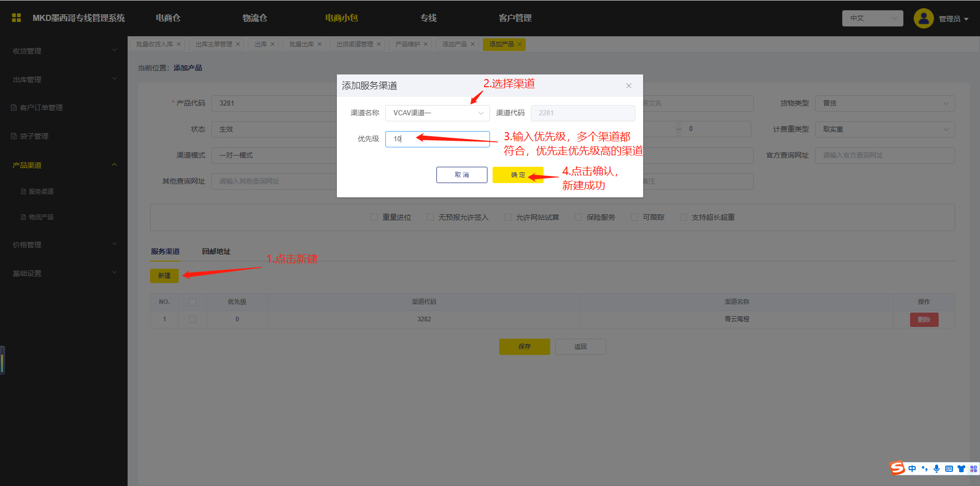Click the 客户订单管理 document icon in sidebar
The height and width of the screenshot is (486, 980).
14,108
